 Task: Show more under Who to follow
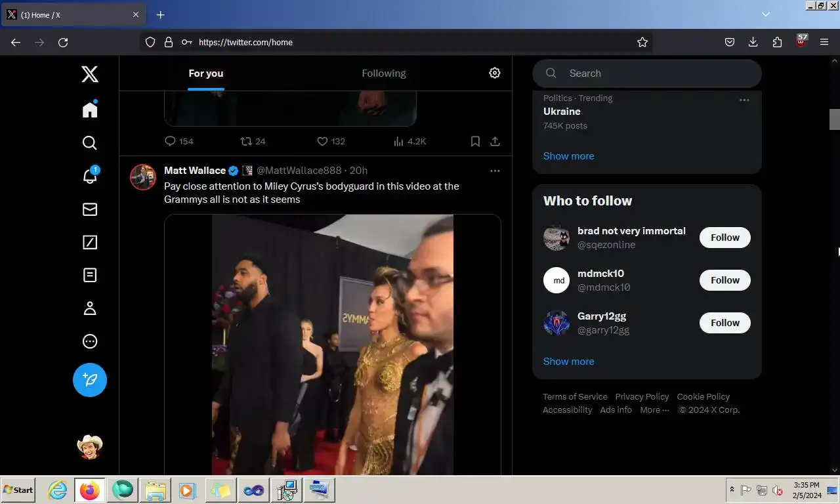pos(568,362)
